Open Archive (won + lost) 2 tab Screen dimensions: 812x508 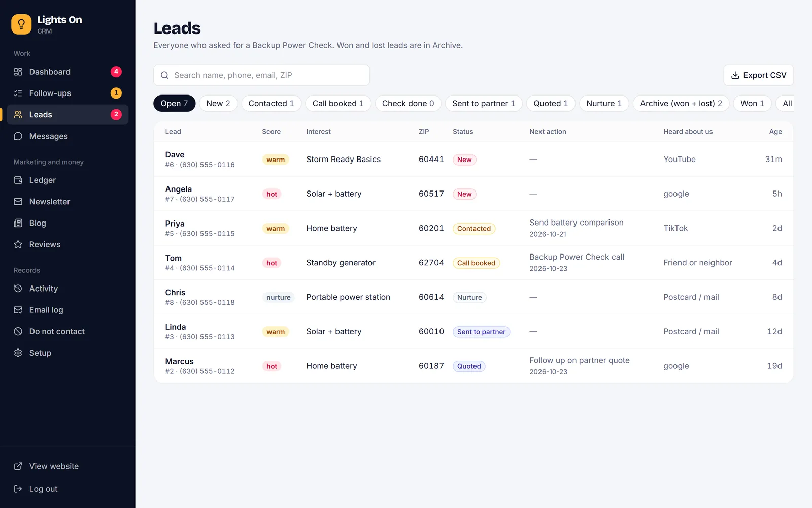click(x=681, y=103)
